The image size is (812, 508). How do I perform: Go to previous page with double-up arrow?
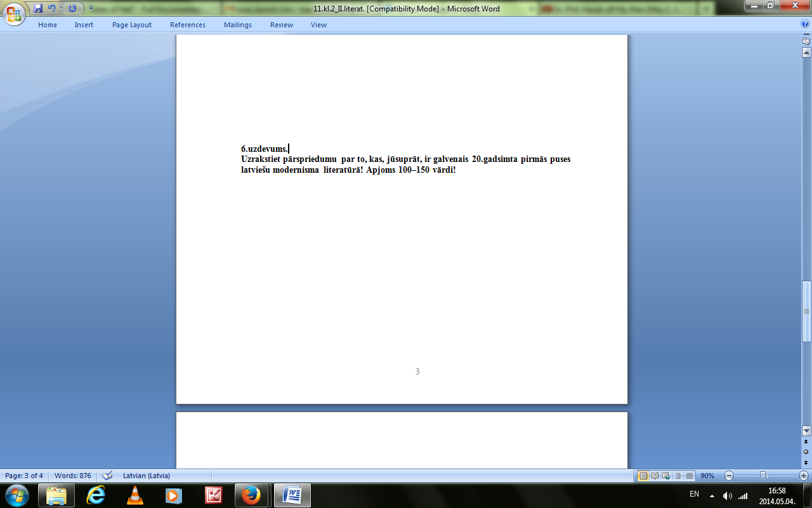(806, 441)
